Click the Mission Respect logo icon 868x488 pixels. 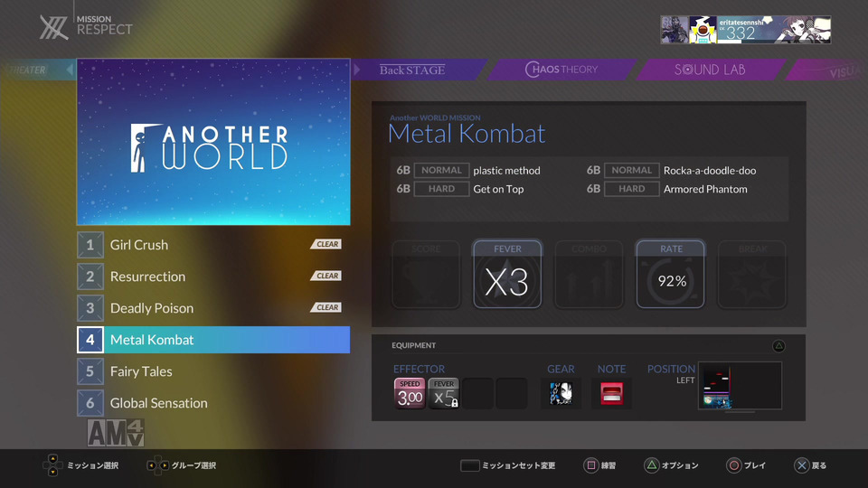(x=53, y=28)
